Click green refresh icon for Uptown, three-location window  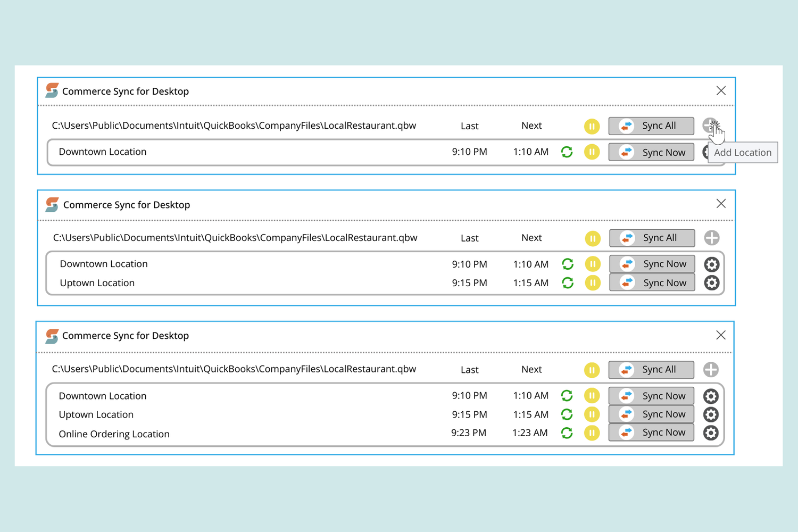coord(567,414)
